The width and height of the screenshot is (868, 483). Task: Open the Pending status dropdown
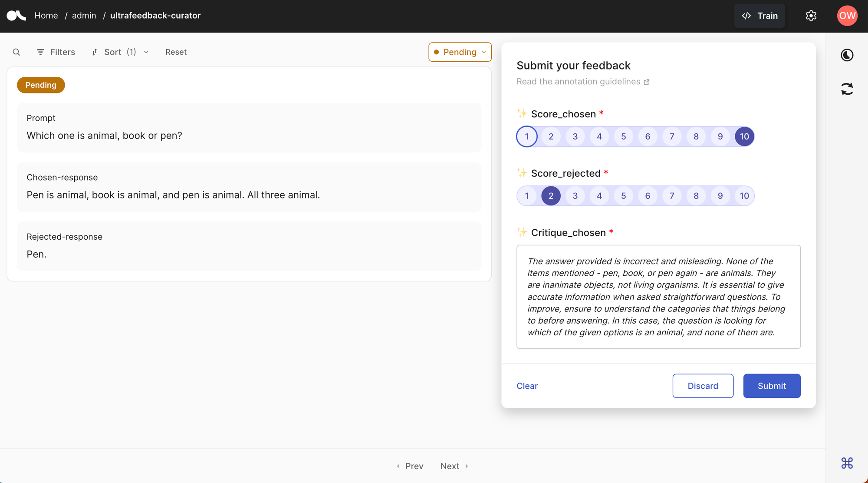460,52
